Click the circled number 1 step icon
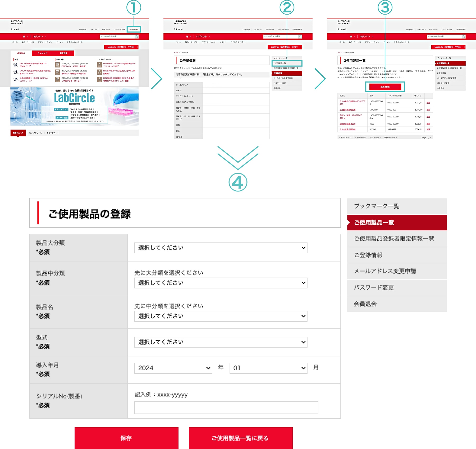Screen dimensions: 476x449 pos(134,8)
